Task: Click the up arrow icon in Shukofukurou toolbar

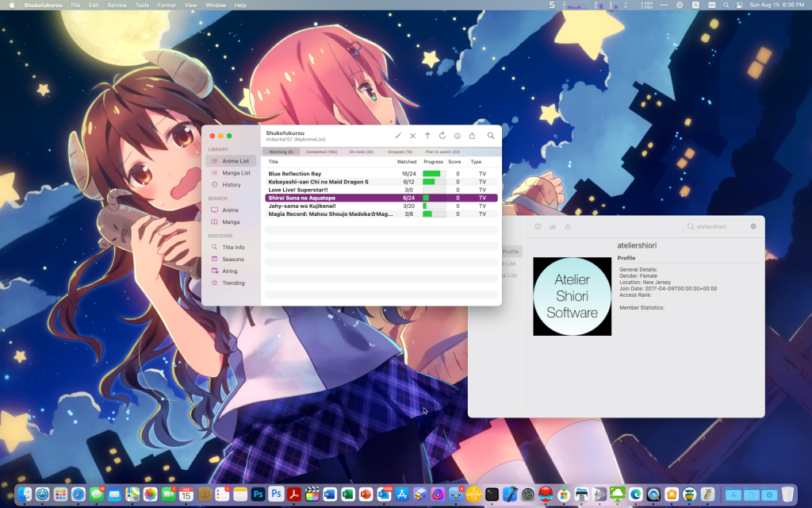Action: coord(427,136)
